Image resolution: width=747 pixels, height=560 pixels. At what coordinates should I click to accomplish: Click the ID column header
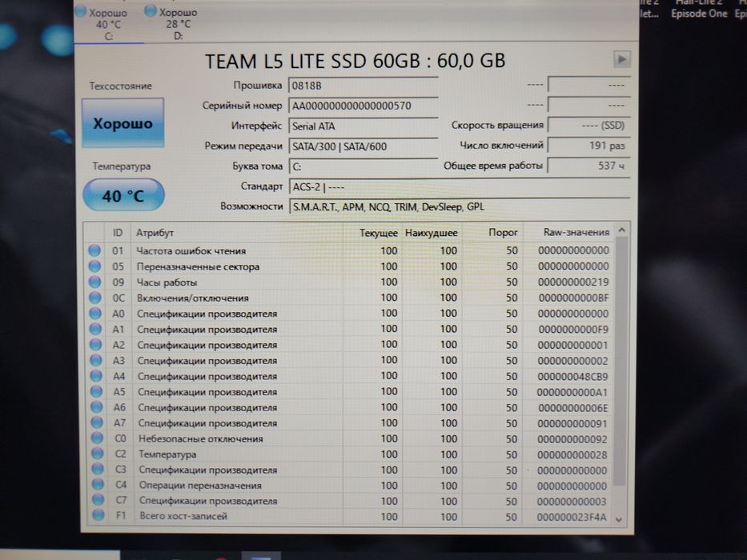point(118,233)
